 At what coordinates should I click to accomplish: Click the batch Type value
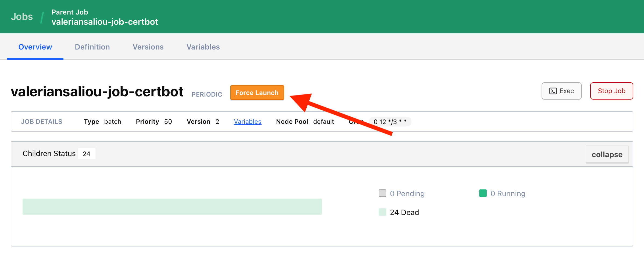(x=113, y=122)
